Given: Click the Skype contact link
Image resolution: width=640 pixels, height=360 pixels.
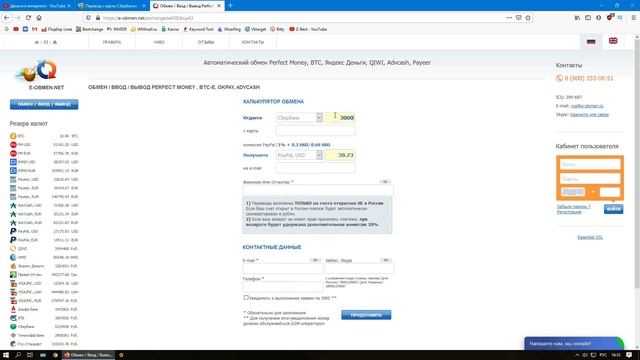Looking at the screenshot, I should pyautogui.click(x=589, y=115).
